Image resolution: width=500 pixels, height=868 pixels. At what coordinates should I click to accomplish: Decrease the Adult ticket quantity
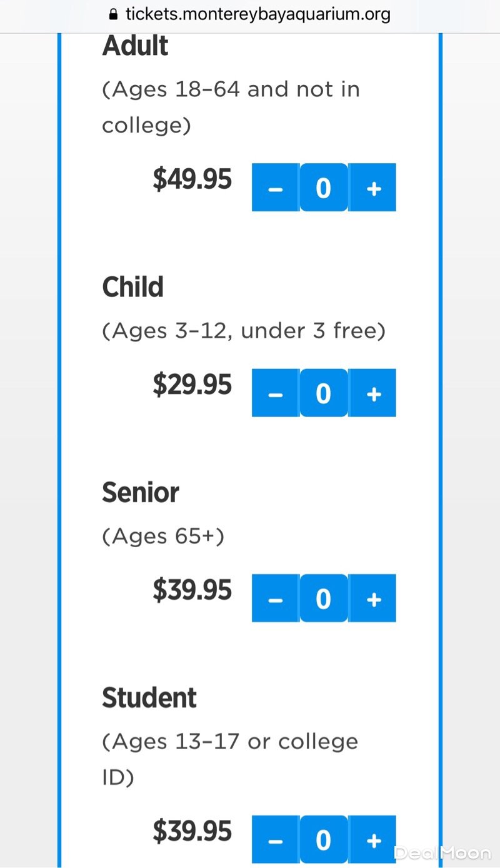pos(275,188)
